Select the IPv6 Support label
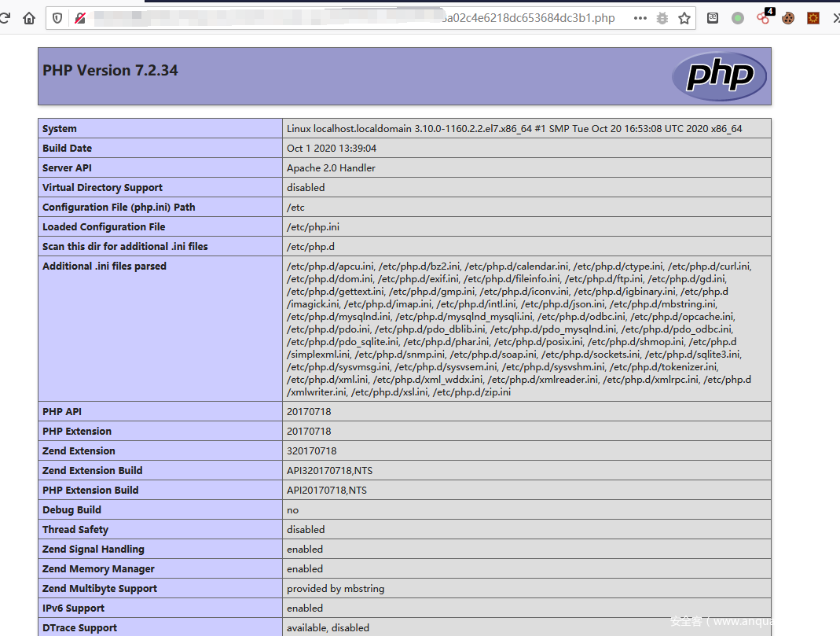 pos(73,608)
